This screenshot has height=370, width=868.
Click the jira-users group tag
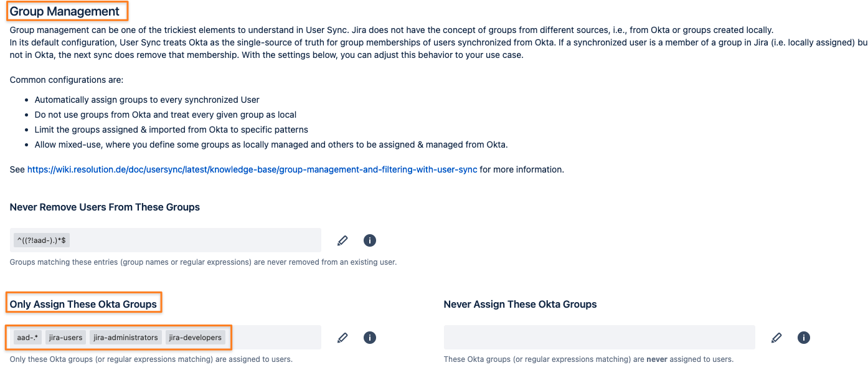pyautogui.click(x=65, y=338)
